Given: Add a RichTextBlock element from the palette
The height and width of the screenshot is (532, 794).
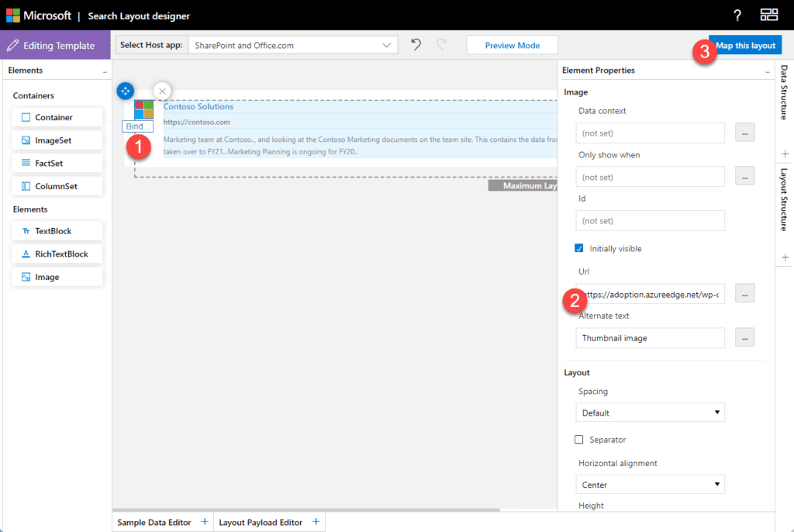Looking at the screenshot, I should 57,254.
